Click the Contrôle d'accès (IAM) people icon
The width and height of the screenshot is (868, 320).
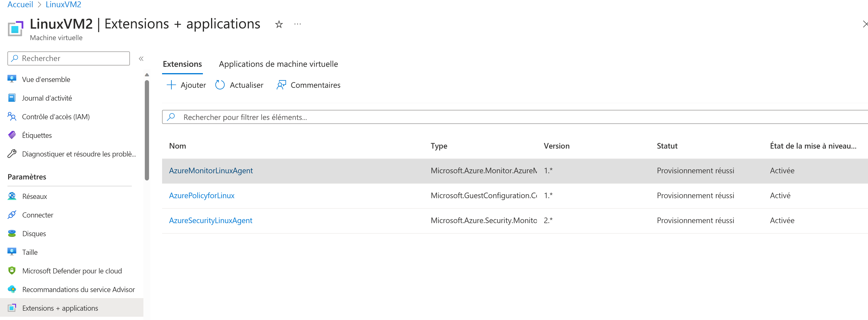12,116
